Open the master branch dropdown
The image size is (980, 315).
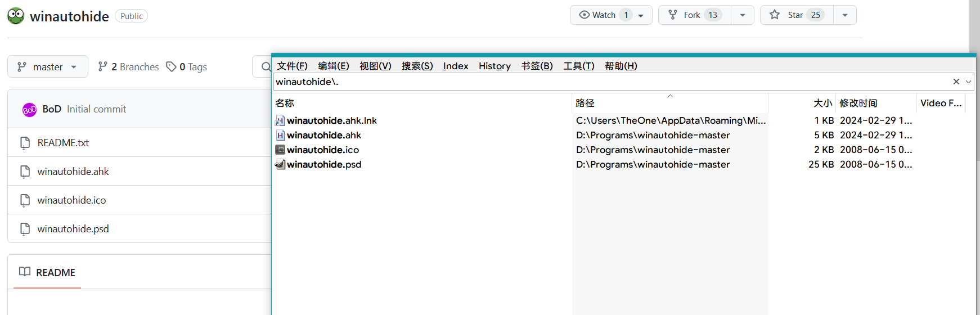(x=48, y=67)
